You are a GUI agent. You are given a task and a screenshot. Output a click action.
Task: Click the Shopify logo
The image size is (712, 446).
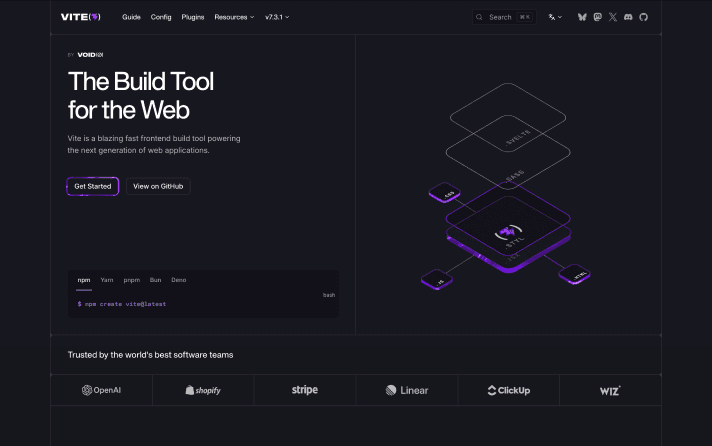tap(203, 390)
